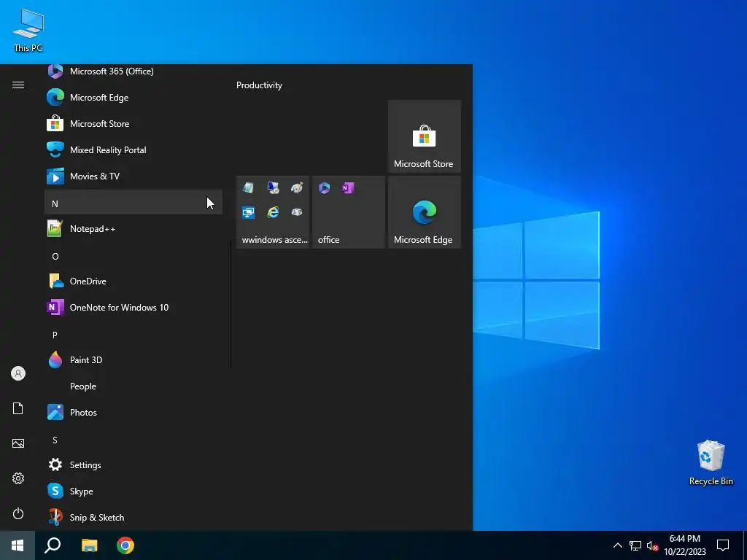
Task: Launch Skype from the app list
Action: pos(133,491)
